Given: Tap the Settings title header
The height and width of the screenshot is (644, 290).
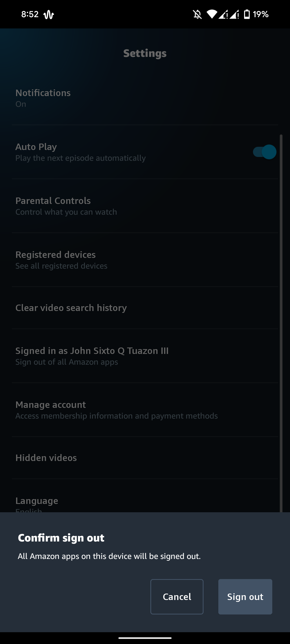Looking at the screenshot, I should 145,53.
